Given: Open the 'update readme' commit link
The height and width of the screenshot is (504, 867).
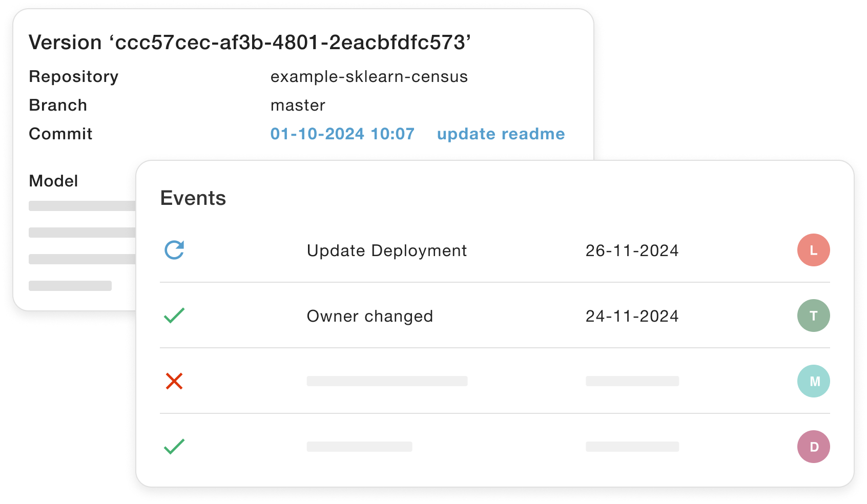Looking at the screenshot, I should (x=501, y=134).
